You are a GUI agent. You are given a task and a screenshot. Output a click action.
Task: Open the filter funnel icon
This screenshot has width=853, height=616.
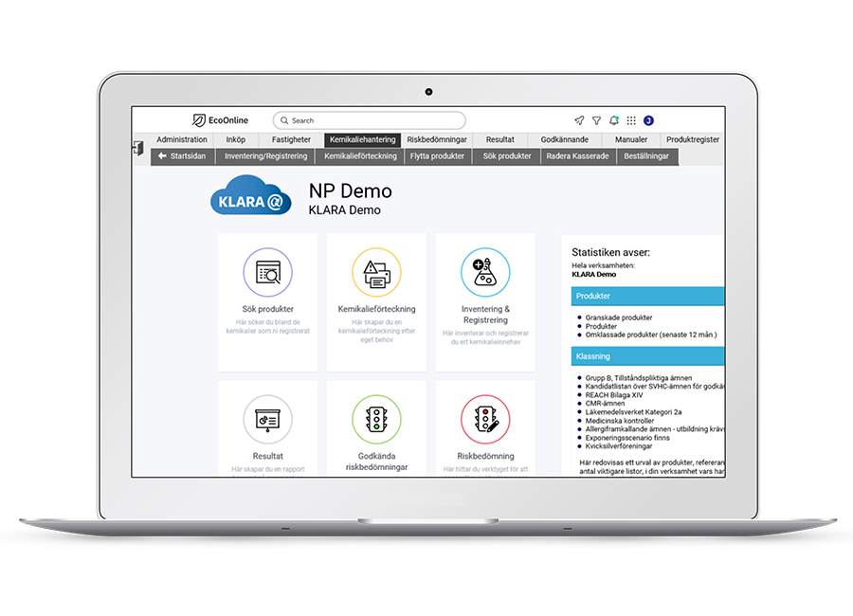pyautogui.click(x=596, y=120)
